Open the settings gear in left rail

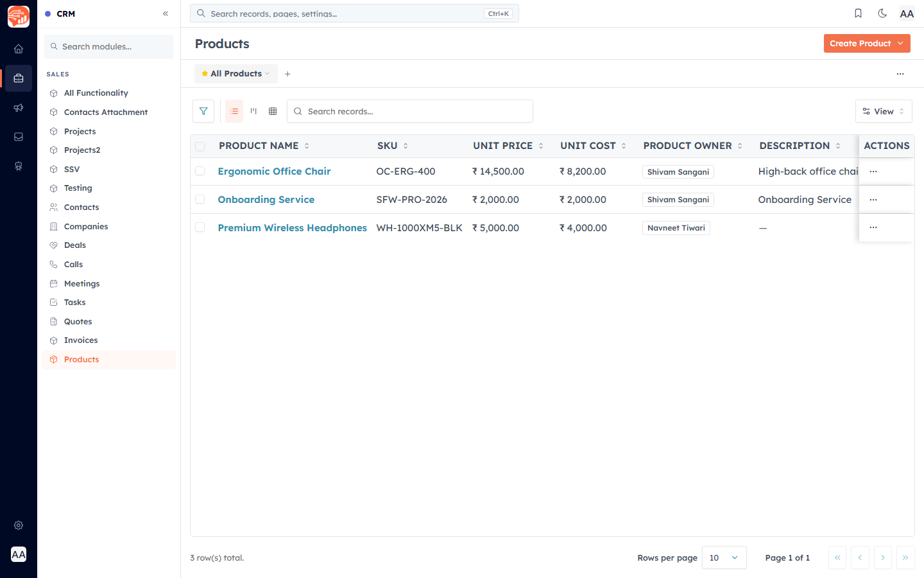pos(19,525)
